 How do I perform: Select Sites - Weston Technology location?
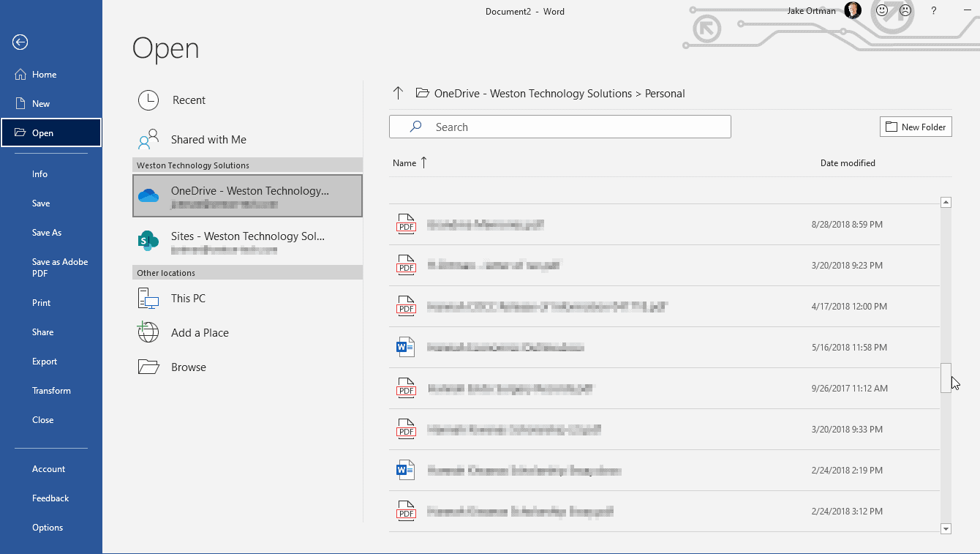click(247, 241)
